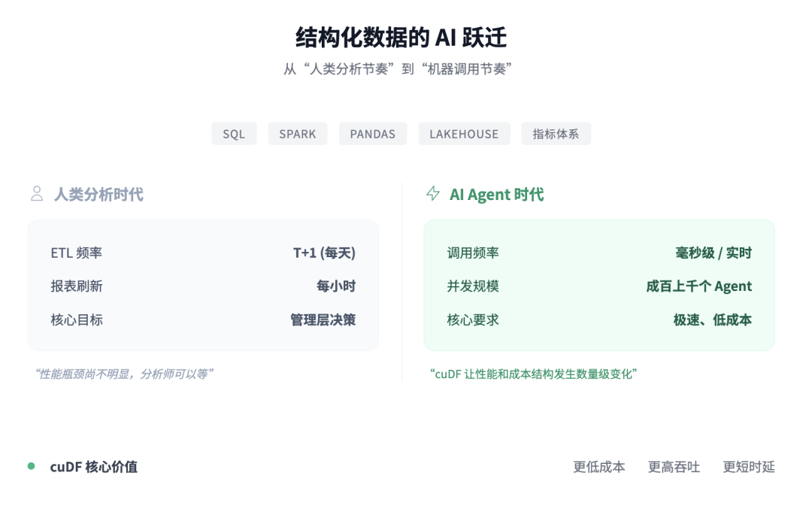Click the 更低成本 label
This screenshot has height=506, width=812.
[x=598, y=467]
